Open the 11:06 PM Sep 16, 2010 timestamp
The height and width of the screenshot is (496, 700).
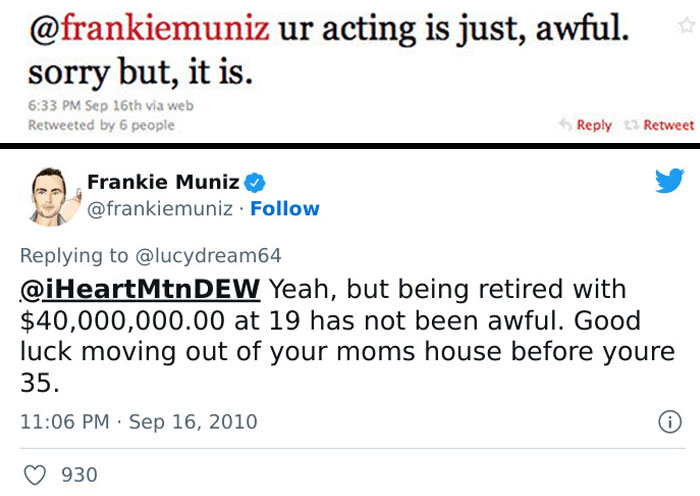coord(138,422)
